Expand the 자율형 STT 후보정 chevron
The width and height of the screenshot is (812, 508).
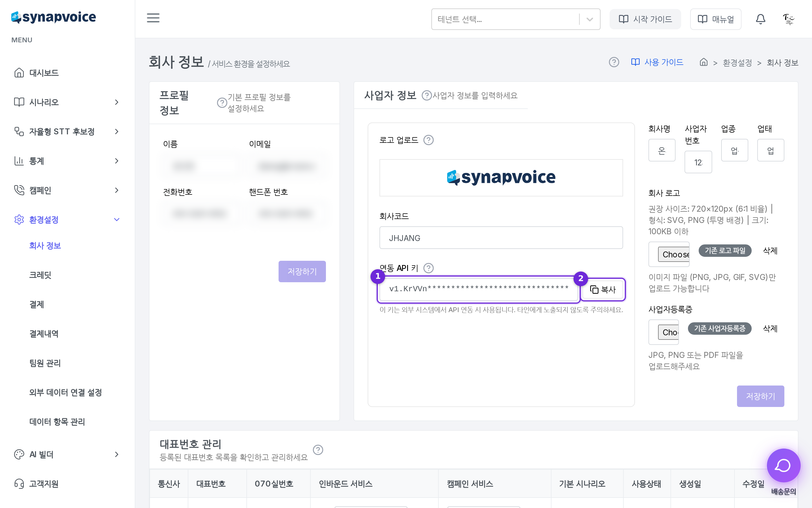116,131
